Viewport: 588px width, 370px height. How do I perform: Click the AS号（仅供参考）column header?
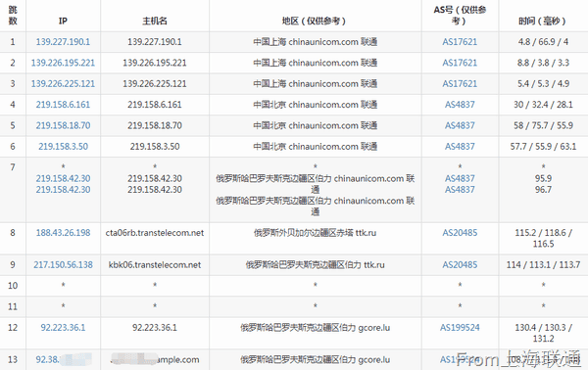tap(460, 16)
